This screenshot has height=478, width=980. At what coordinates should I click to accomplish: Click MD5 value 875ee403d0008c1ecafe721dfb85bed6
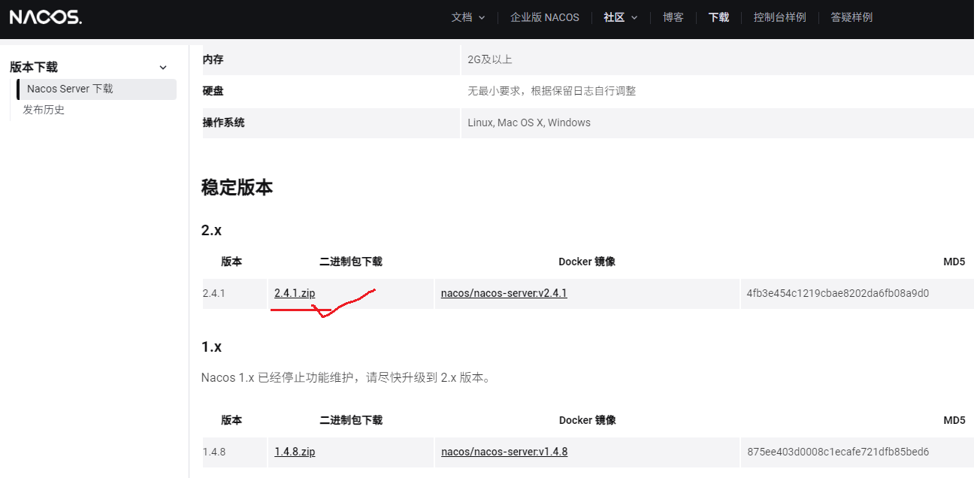(x=838, y=452)
